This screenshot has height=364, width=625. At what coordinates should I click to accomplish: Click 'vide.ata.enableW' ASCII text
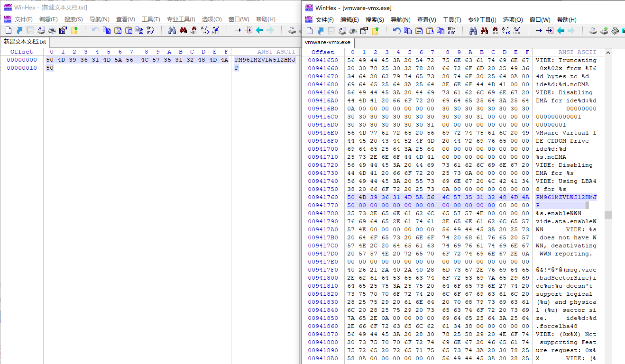click(x=566, y=221)
